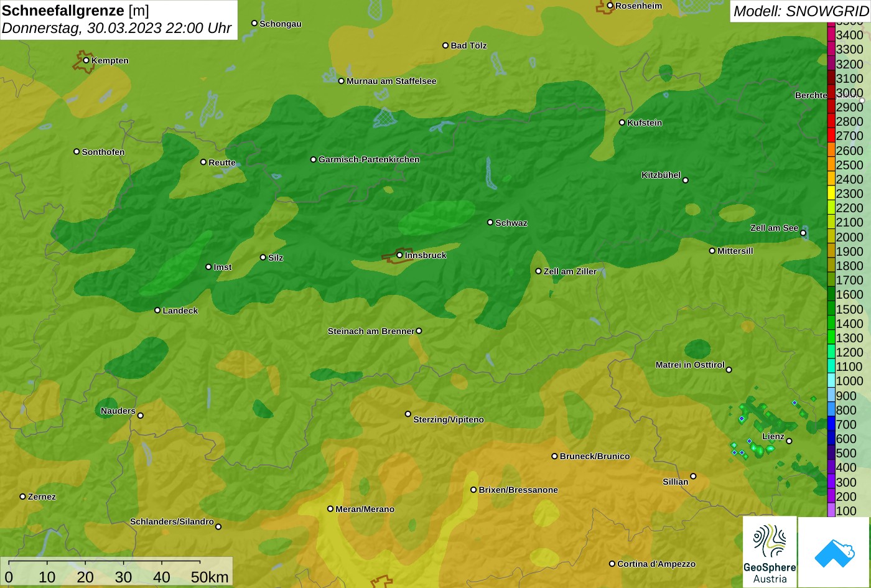Click the Schongau marker dot
Viewport: 871px width, 588px height.
254,23
